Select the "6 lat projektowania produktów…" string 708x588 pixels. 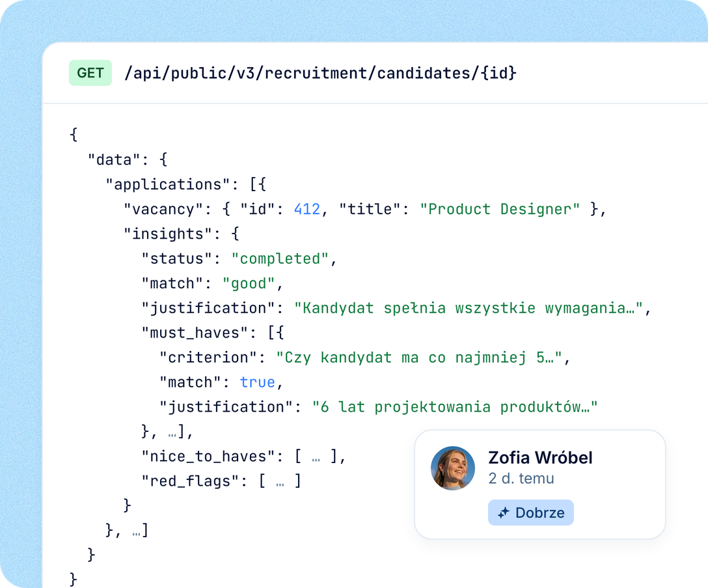455,407
